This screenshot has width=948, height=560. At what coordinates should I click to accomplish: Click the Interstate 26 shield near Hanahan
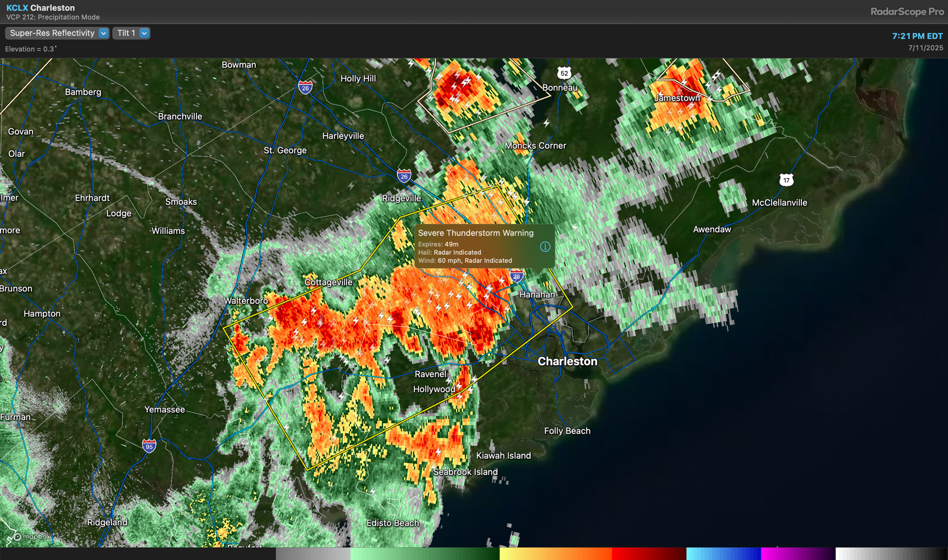(x=516, y=276)
